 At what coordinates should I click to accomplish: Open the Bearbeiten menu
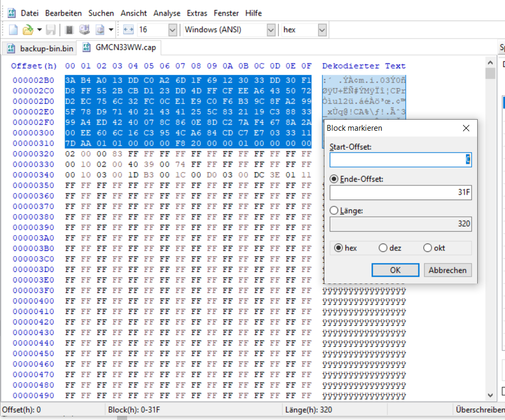[64, 13]
